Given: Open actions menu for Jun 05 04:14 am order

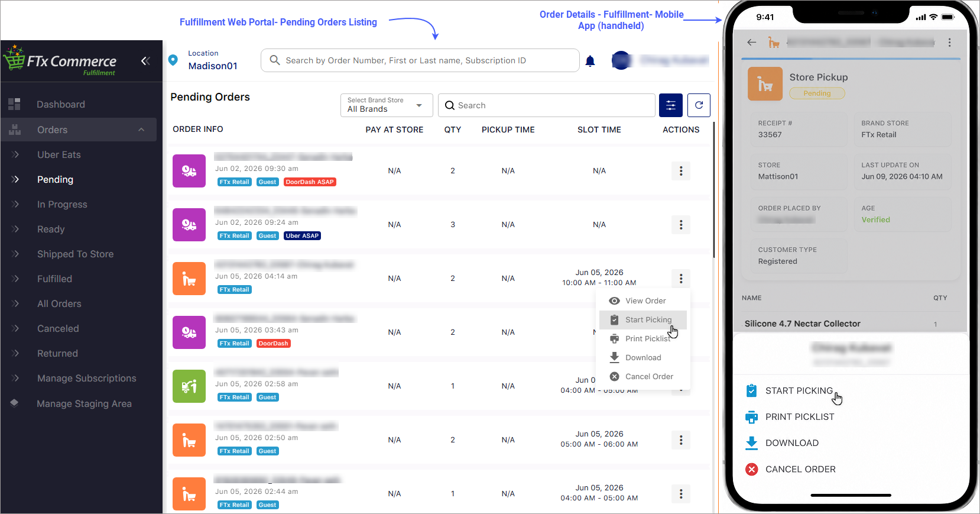Looking at the screenshot, I should (681, 279).
